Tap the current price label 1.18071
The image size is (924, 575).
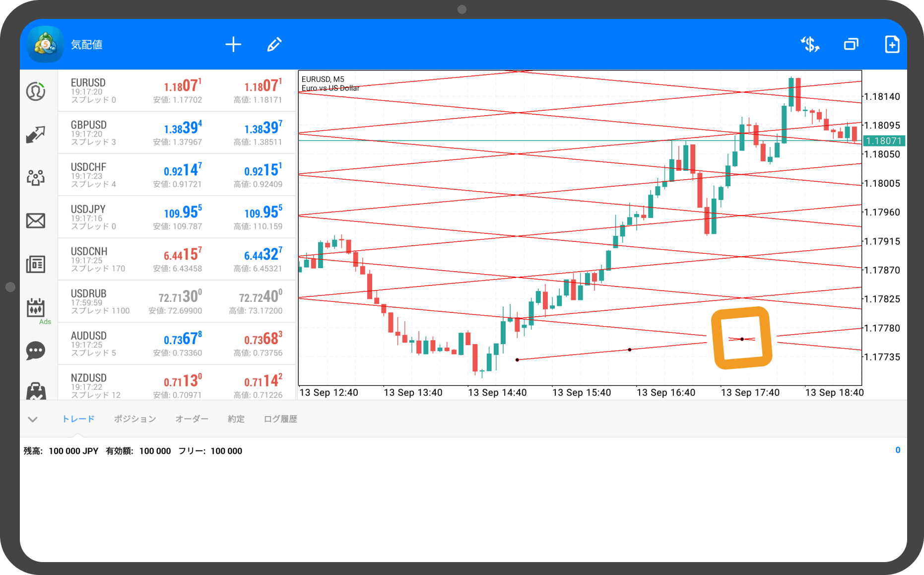click(x=884, y=141)
